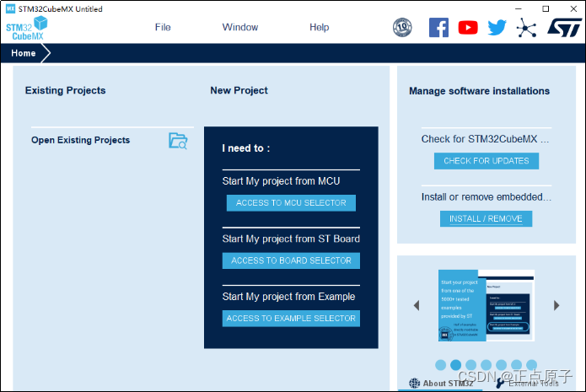The height and width of the screenshot is (392, 586).
Task: Open the Window menu
Action: (x=240, y=27)
